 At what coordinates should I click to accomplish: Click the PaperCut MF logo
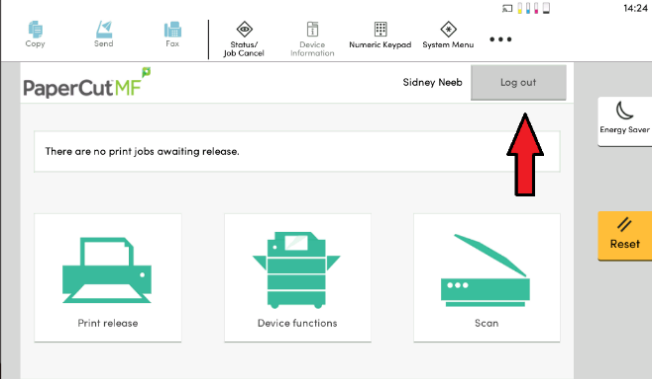[87, 83]
